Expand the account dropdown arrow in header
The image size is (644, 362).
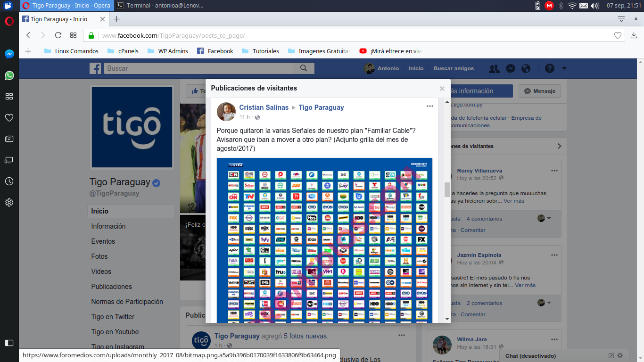564,68
